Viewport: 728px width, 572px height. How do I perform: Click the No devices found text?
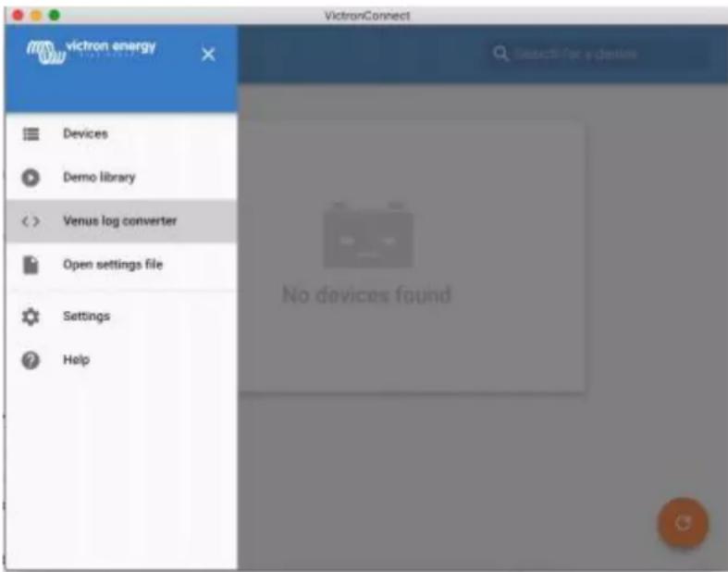pyautogui.click(x=367, y=295)
